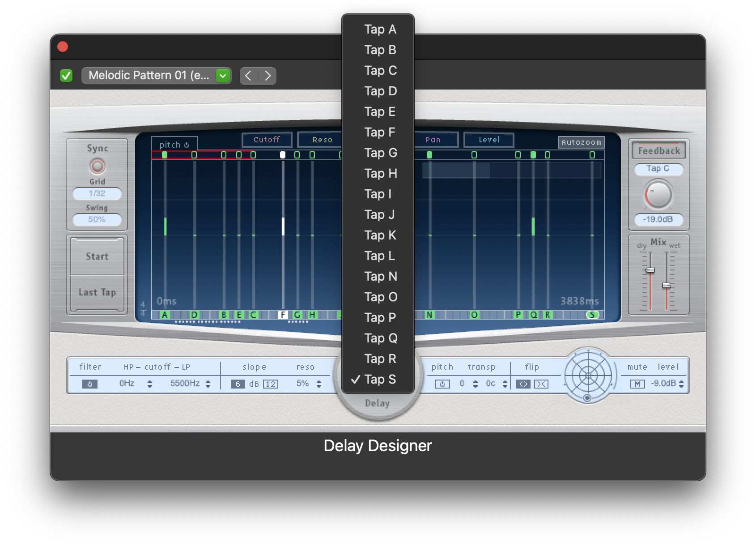756x547 pixels.
Task: Click the feedback level knob
Action: pyautogui.click(x=658, y=195)
